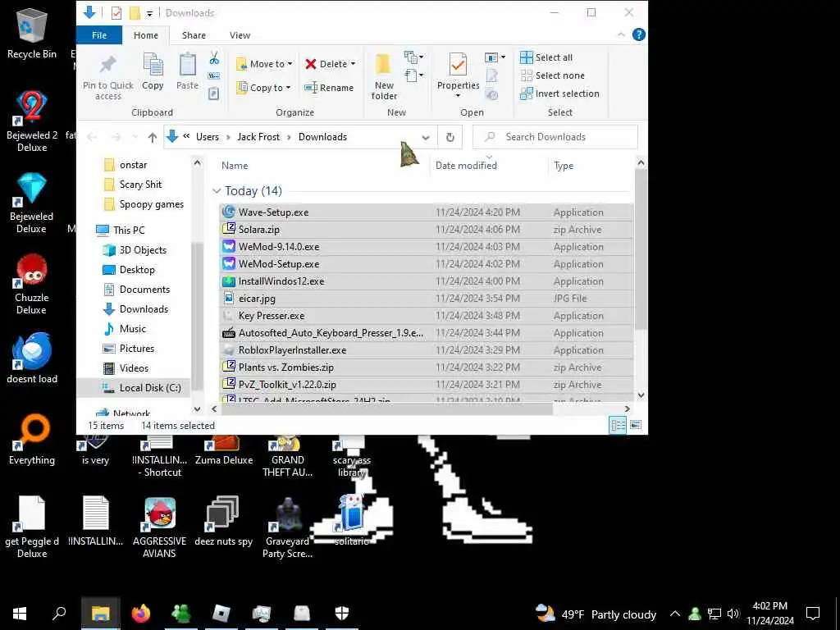840x630 pixels.
Task: Click the Rename button
Action: tap(329, 87)
